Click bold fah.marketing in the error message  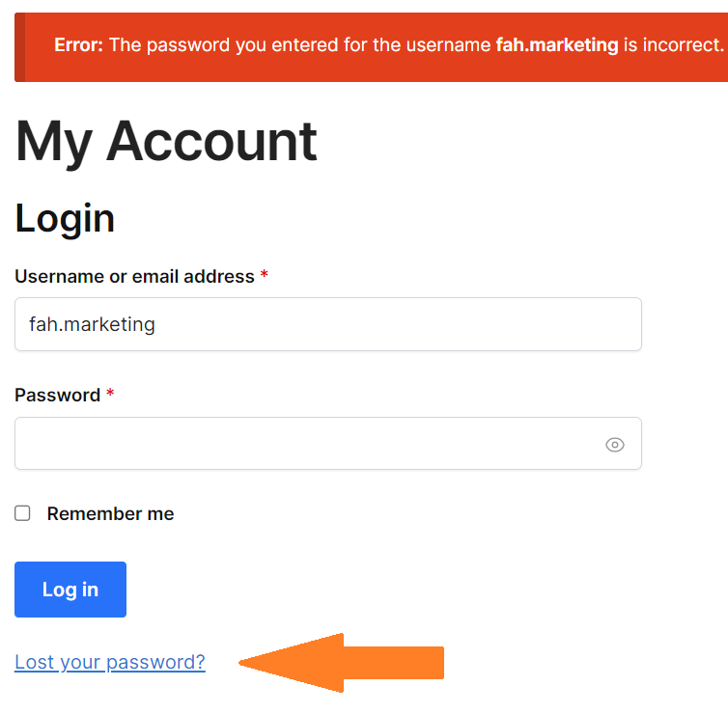(x=556, y=45)
